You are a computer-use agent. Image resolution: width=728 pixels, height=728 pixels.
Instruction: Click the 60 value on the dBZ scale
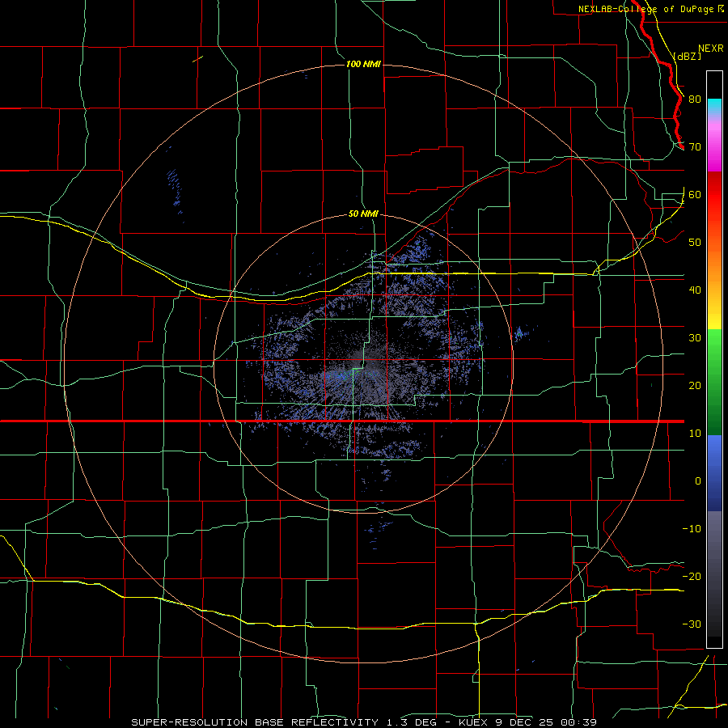tap(695, 195)
